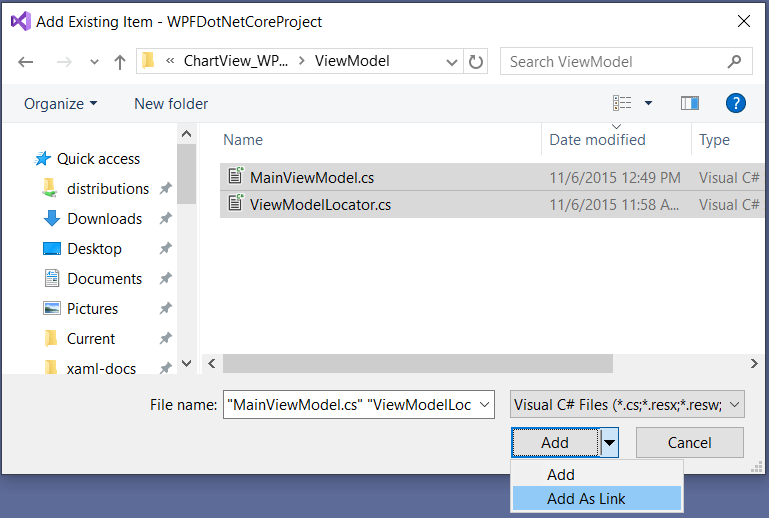
Task: Click the pin icon next to Downloads
Action: click(165, 219)
